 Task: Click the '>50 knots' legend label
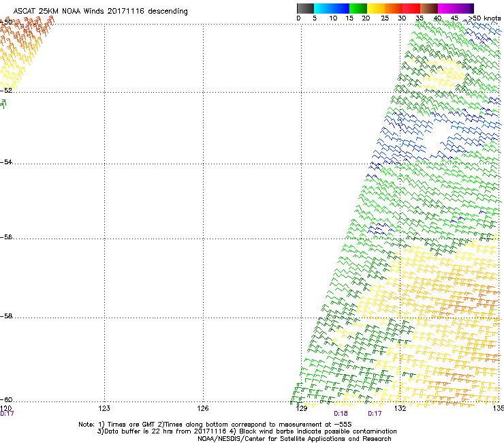484,18
